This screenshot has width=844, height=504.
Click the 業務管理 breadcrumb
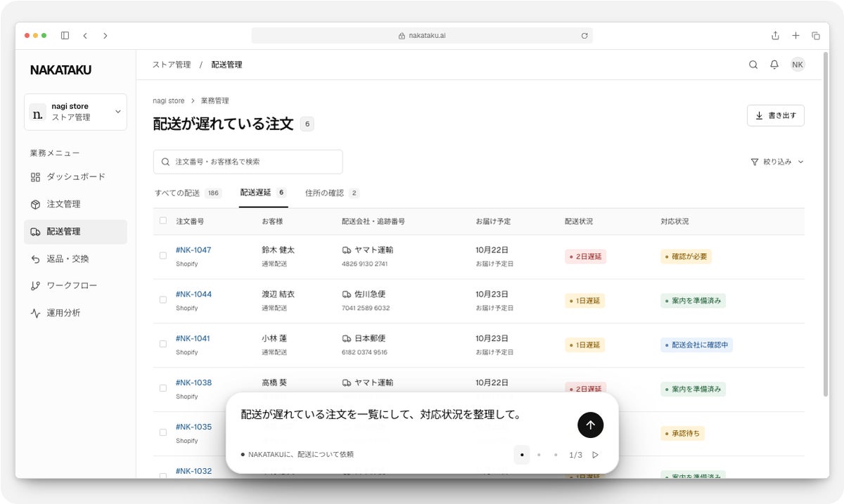click(x=215, y=101)
